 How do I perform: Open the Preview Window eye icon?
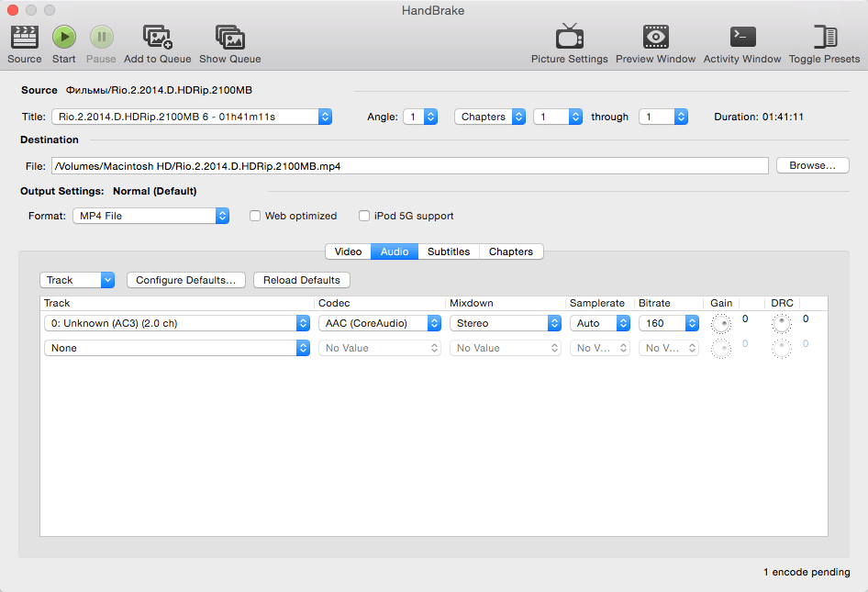pyautogui.click(x=656, y=37)
